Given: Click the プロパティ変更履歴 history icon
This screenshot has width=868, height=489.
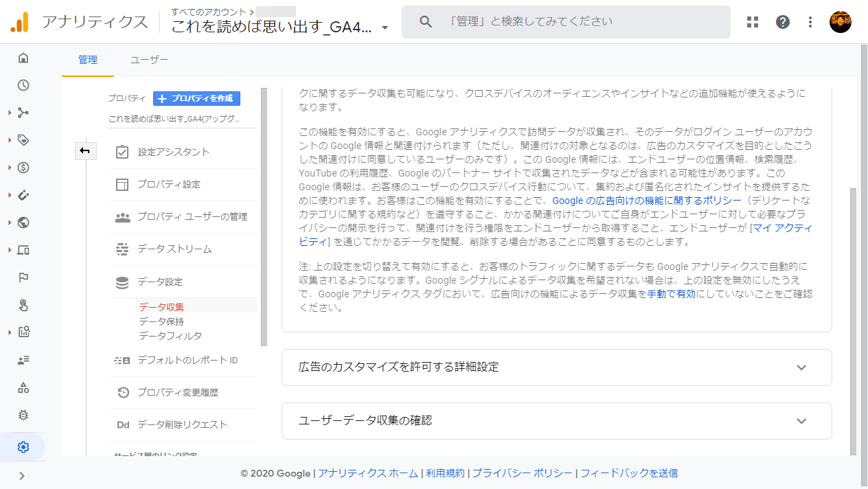Looking at the screenshot, I should click(x=123, y=392).
